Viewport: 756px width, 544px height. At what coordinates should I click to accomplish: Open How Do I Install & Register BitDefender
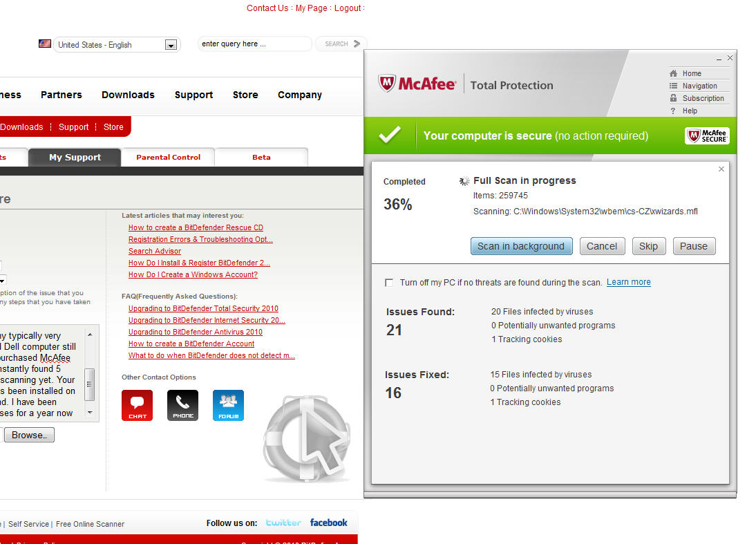point(199,263)
